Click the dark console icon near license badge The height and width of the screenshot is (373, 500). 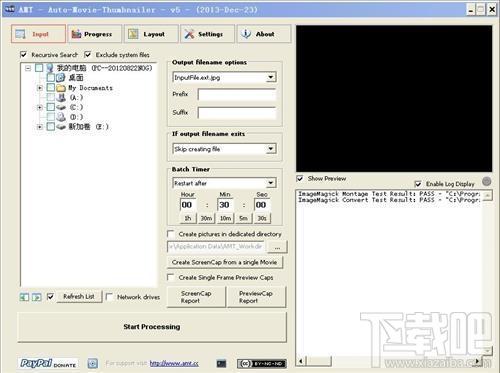[x=221, y=364]
